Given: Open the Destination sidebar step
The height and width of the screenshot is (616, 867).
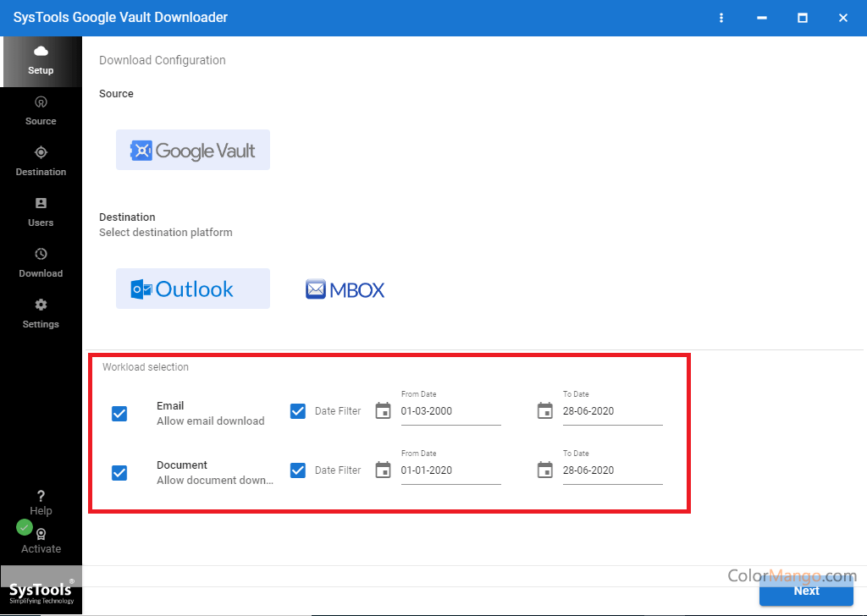Looking at the screenshot, I should pyautogui.click(x=41, y=162).
